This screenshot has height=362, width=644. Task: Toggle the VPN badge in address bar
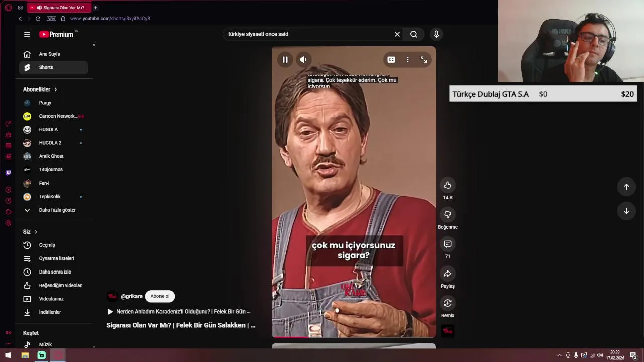(x=51, y=19)
